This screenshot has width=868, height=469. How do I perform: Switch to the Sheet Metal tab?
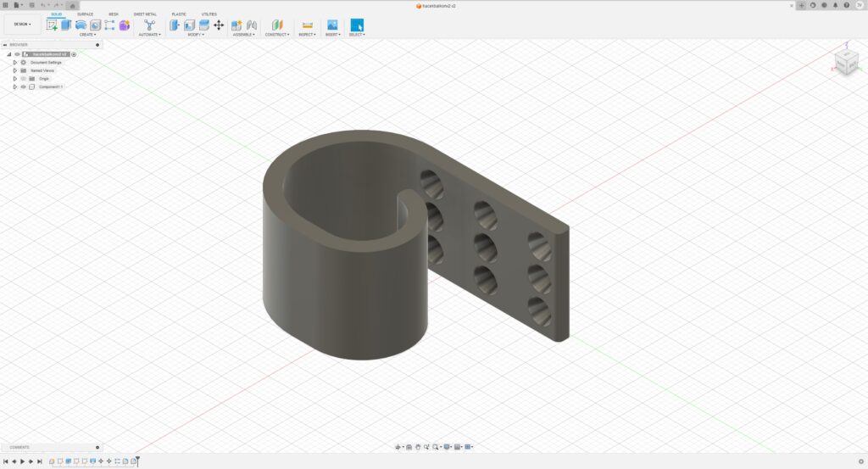tap(145, 14)
